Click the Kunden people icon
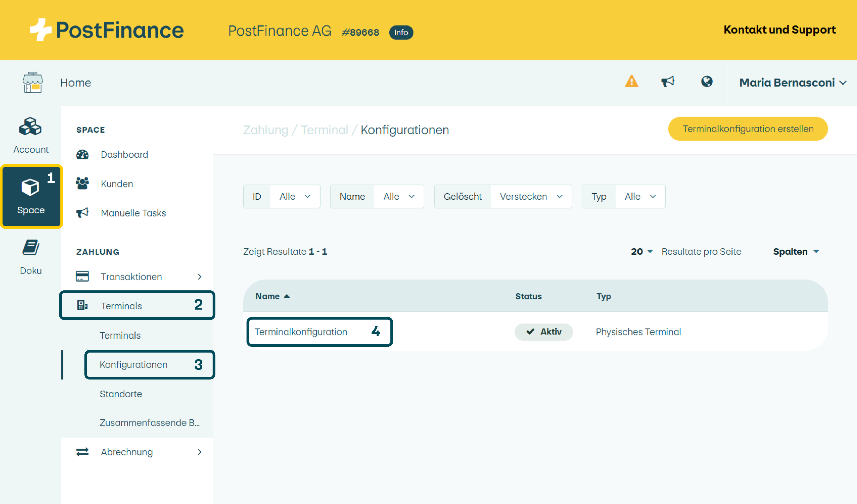 pyautogui.click(x=82, y=184)
